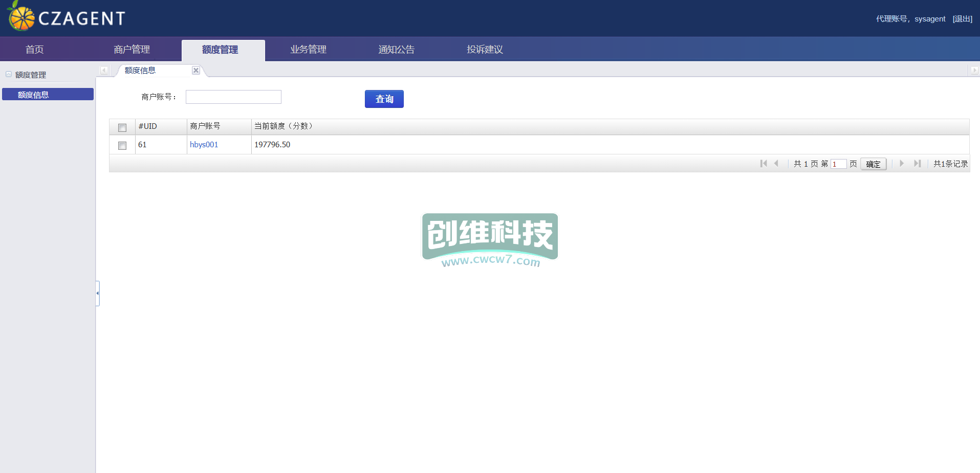The height and width of the screenshot is (473, 980).
Task: Select 额度信息 in the sidebar
Action: (x=48, y=95)
